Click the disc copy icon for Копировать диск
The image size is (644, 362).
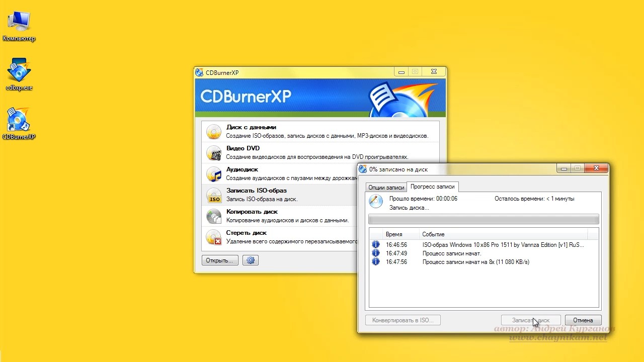(214, 216)
